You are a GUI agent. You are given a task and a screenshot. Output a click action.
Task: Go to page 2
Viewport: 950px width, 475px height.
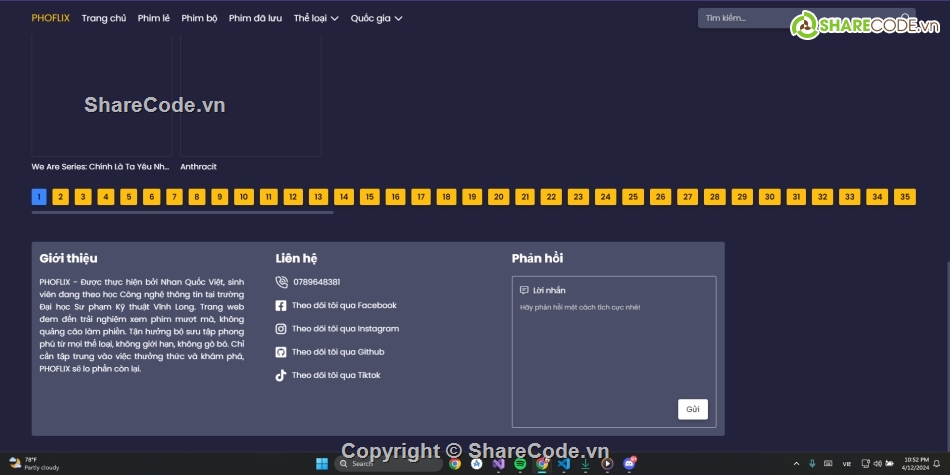(61, 197)
